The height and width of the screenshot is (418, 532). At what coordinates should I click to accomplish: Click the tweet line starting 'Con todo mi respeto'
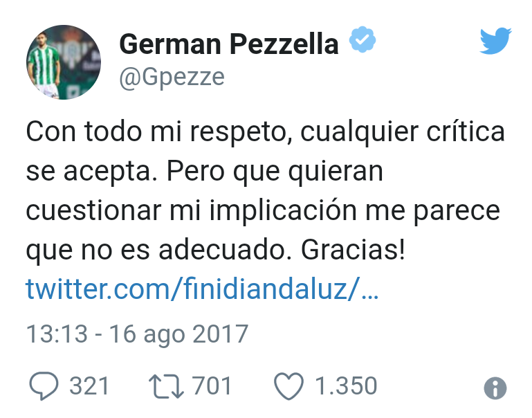pos(265,133)
